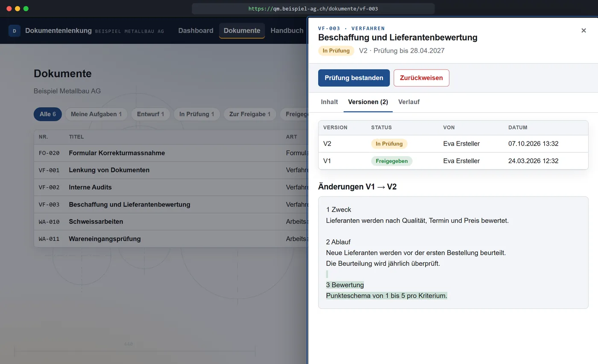Close the VF-003 document panel
The height and width of the screenshot is (364, 598).
(583, 31)
